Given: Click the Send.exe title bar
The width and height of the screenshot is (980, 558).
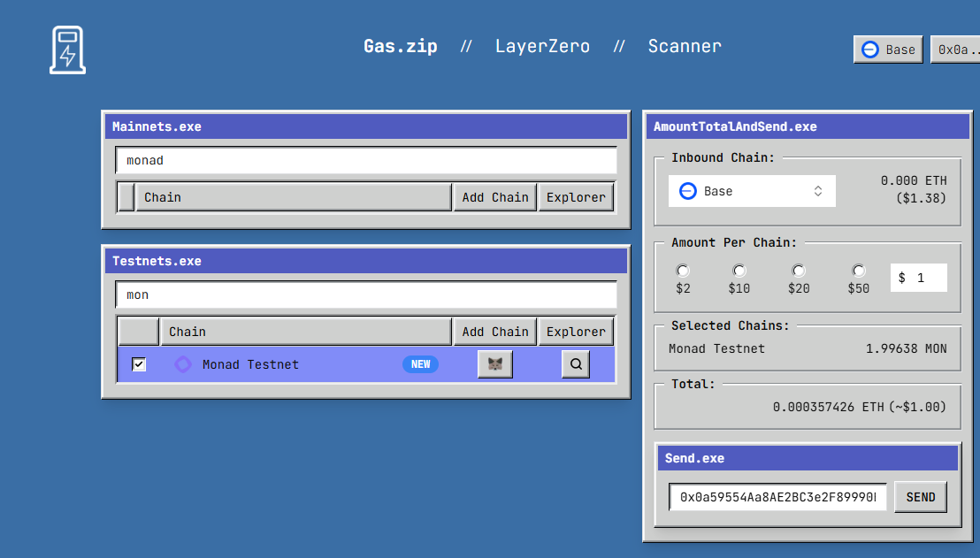Looking at the screenshot, I should click(x=808, y=458).
